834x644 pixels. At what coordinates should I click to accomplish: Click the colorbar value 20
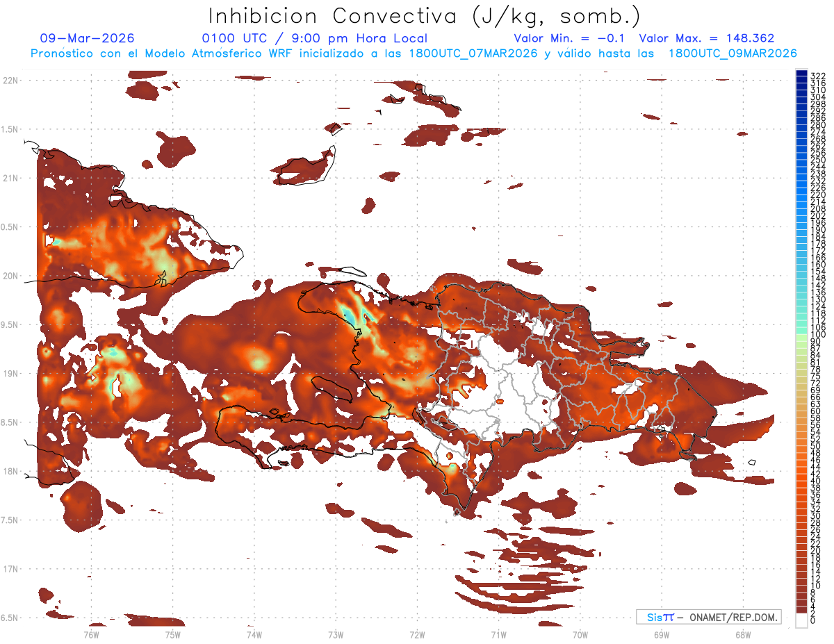point(816,551)
